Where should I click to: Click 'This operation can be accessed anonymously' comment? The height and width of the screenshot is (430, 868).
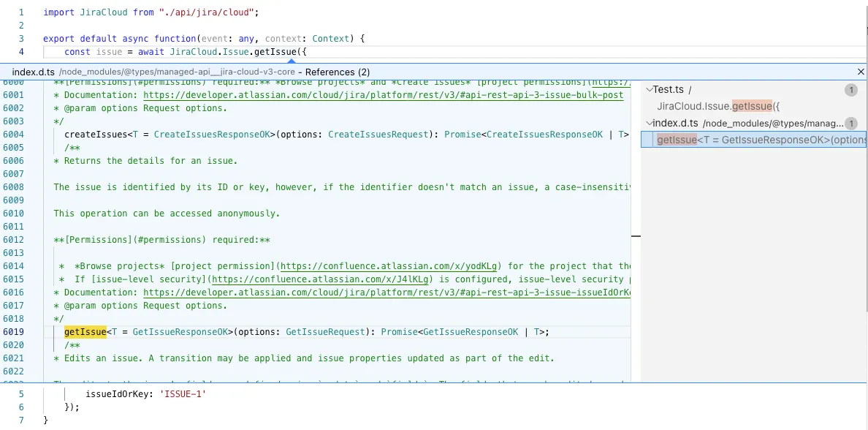[167, 214]
